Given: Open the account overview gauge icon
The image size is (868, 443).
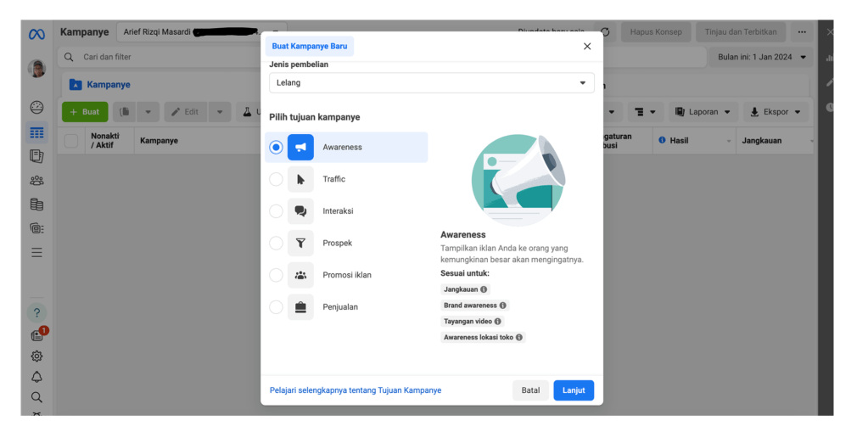Looking at the screenshot, I should coord(36,107).
